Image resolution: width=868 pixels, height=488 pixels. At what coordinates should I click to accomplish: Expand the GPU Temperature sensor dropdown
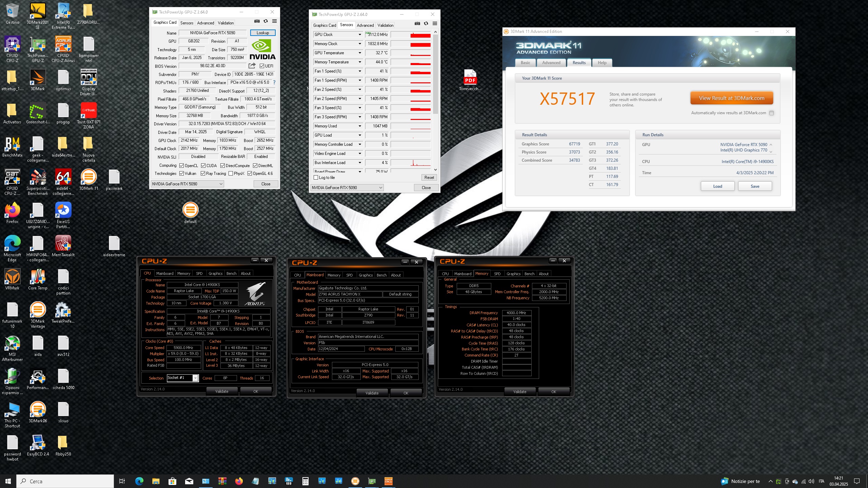(x=360, y=53)
